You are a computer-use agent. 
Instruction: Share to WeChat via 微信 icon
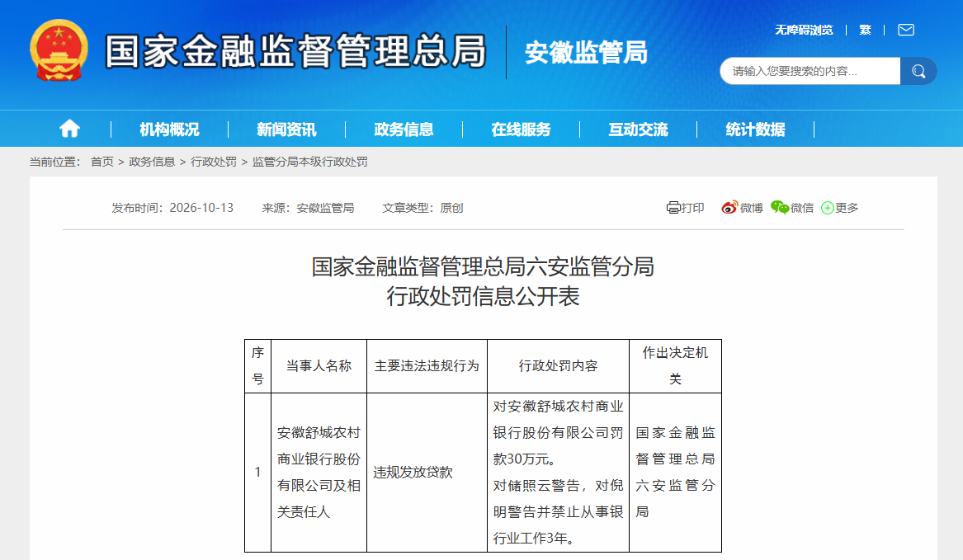[x=792, y=208]
